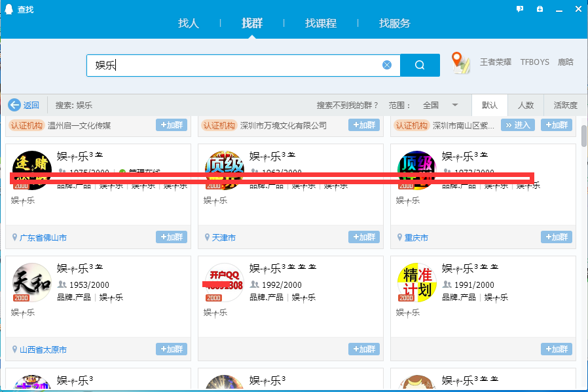
Task: Select the 王者荣耀 hot keyword
Action: (x=496, y=62)
